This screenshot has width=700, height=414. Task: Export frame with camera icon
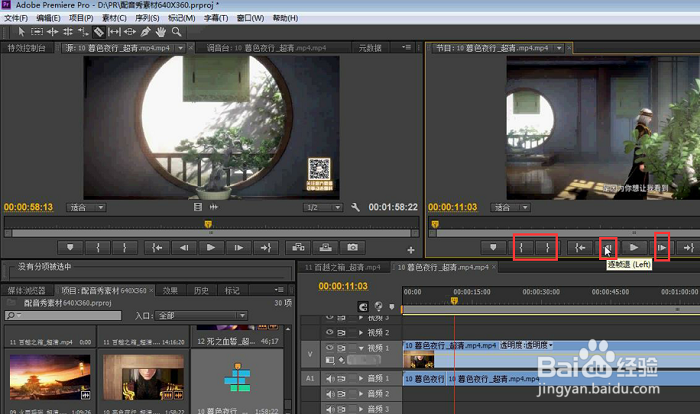352,247
